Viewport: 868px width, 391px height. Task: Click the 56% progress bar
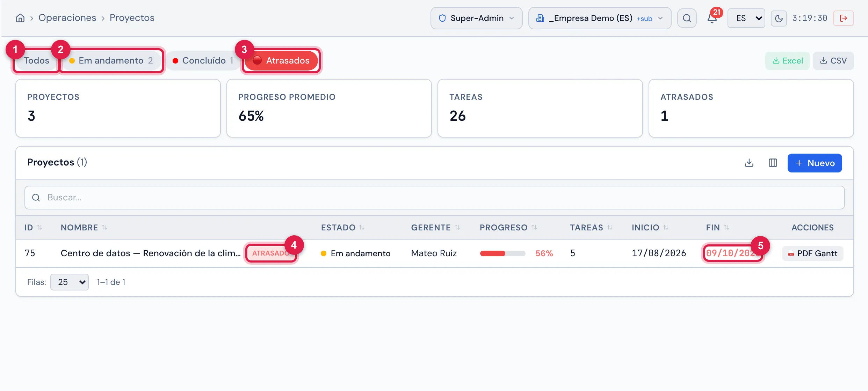pyautogui.click(x=502, y=253)
